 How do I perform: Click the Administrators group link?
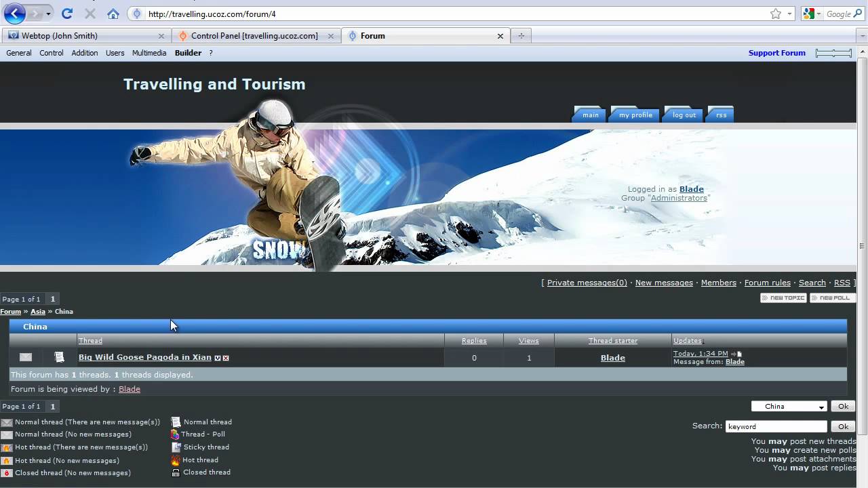tap(679, 198)
